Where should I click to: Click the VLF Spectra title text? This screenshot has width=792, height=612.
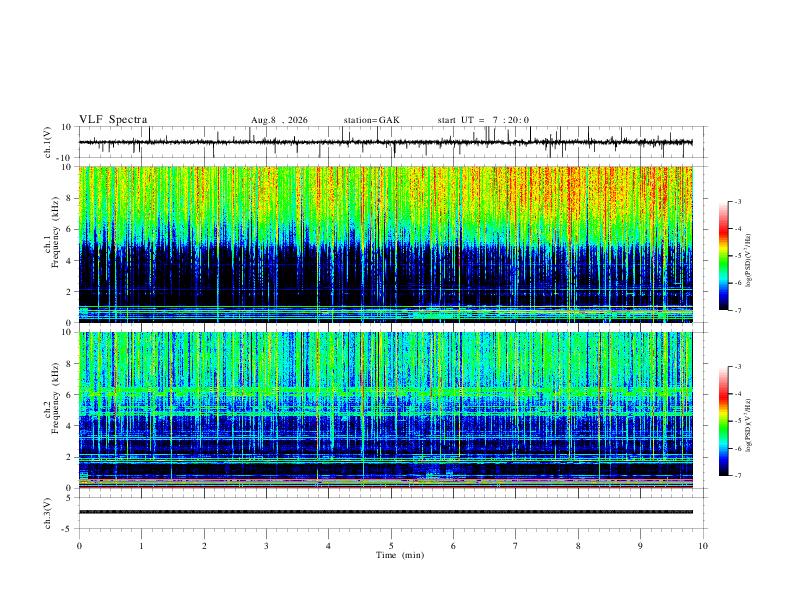[113, 120]
